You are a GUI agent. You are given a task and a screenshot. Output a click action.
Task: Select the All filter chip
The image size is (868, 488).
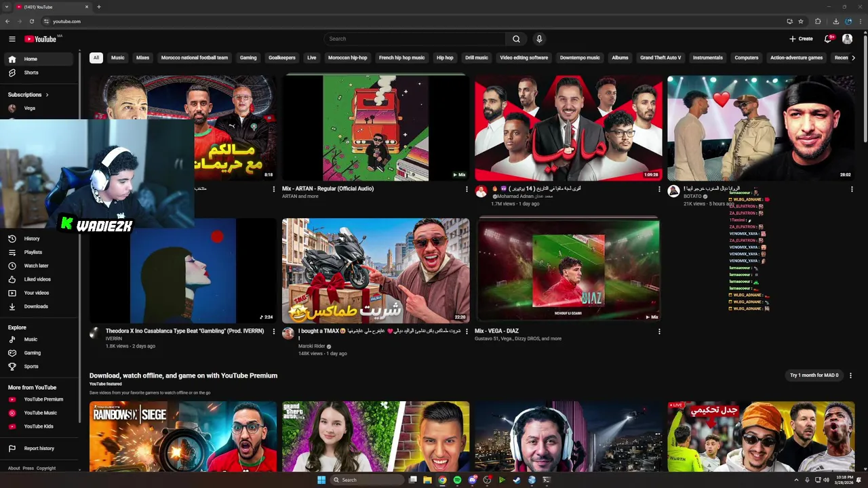click(x=96, y=58)
